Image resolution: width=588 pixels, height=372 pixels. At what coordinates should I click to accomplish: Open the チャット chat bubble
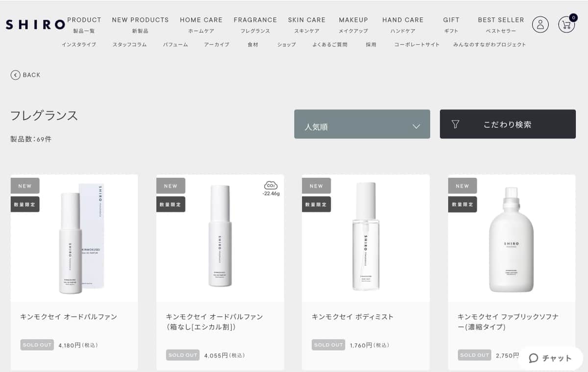[x=550, y=358]
